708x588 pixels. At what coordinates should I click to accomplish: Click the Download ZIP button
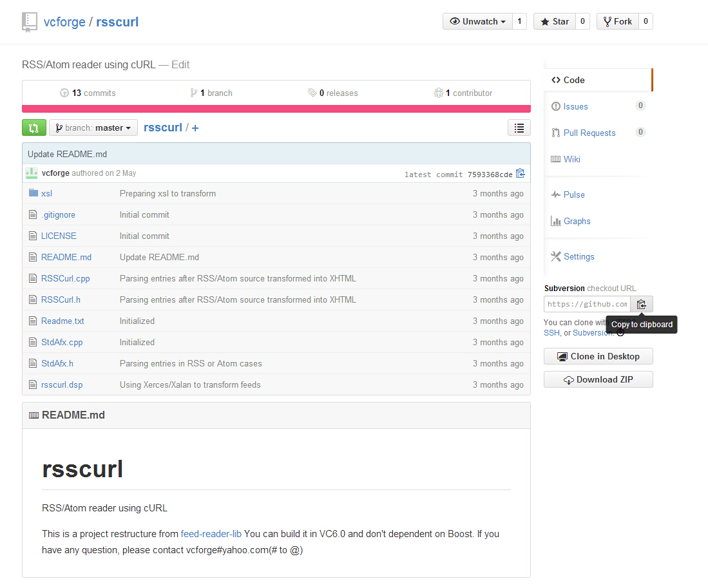pyautogui.click(x=598, y=379)
